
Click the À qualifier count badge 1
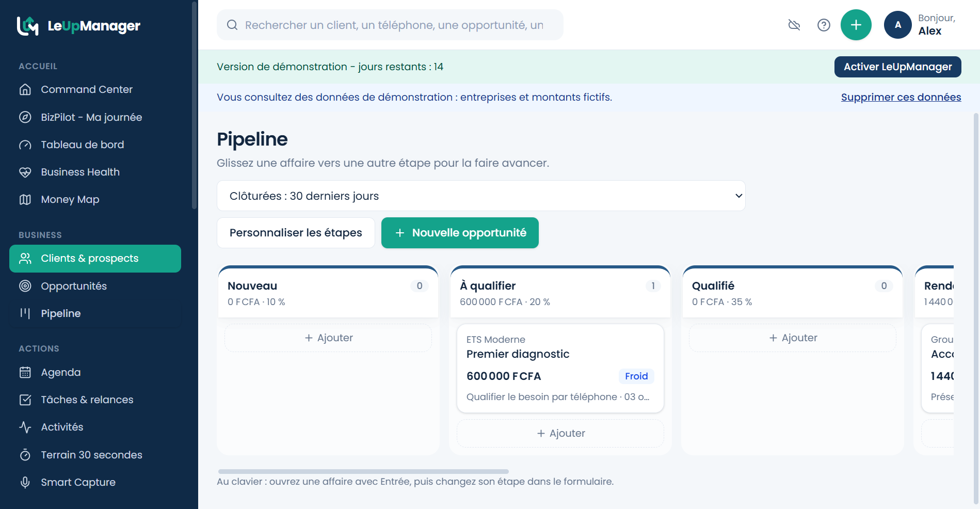point(653,286)
